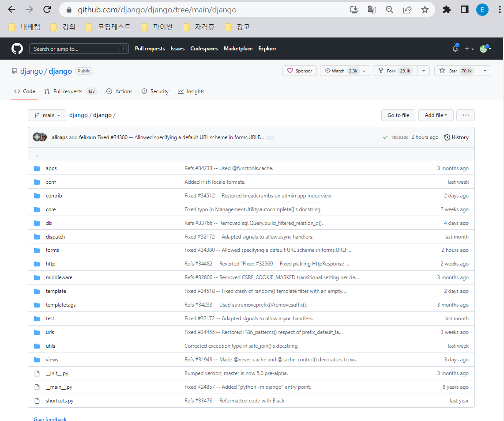Open the commit 'Added Irish locale formats.'

click(x=215, y=182)
